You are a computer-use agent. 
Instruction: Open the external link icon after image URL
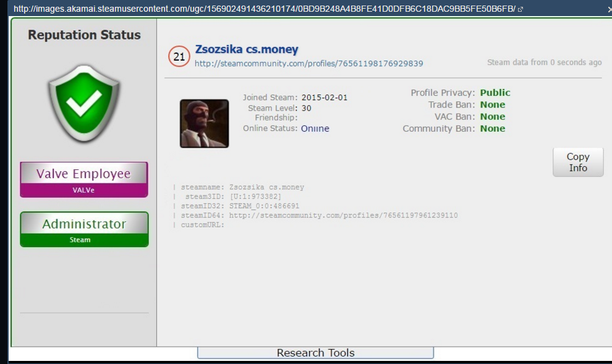tap(521, 9)
